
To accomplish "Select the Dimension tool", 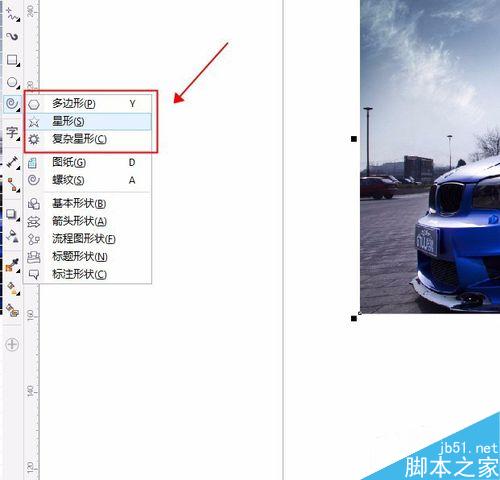I will click(x=13, y=162).
